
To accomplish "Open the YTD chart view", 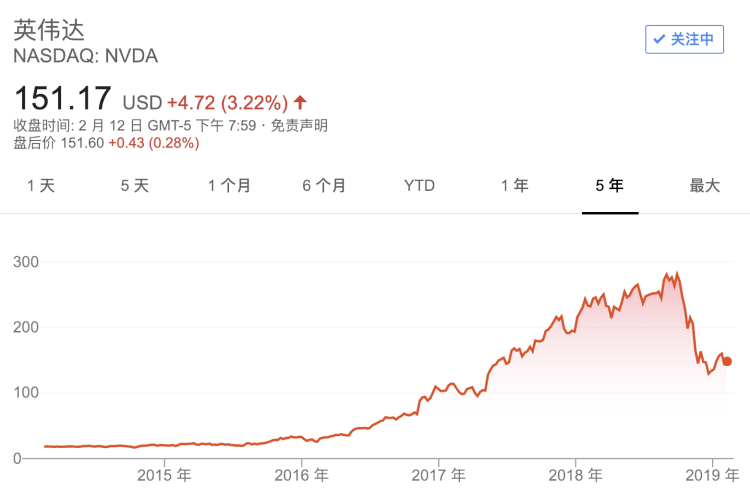I will (x=419, y=186).
